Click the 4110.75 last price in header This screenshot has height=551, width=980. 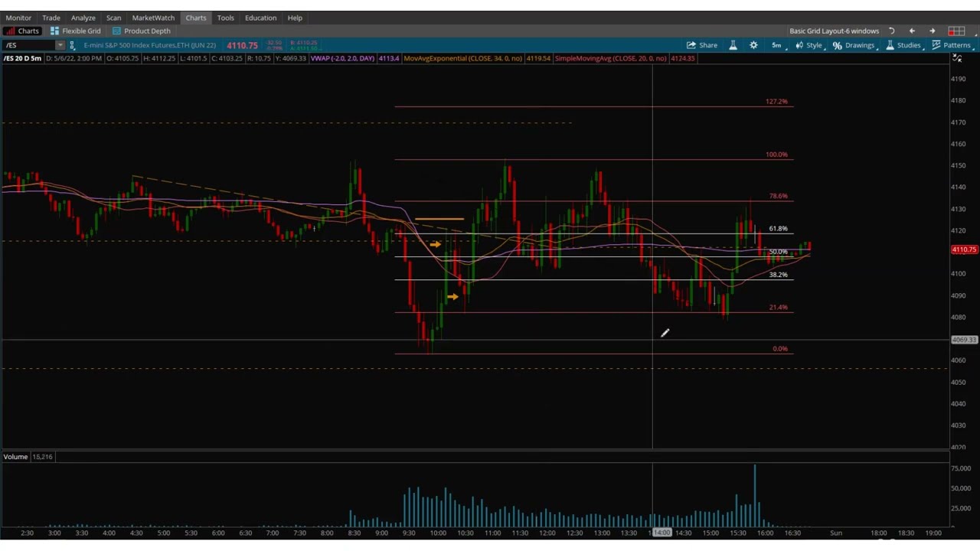pos(242,45)
